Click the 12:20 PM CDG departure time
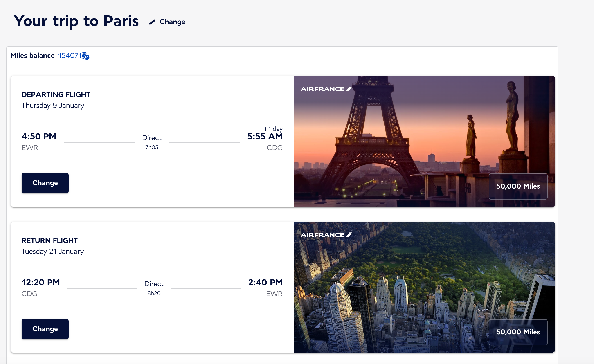The height and width of the screenshot is (364, 594). pos(41,283)
